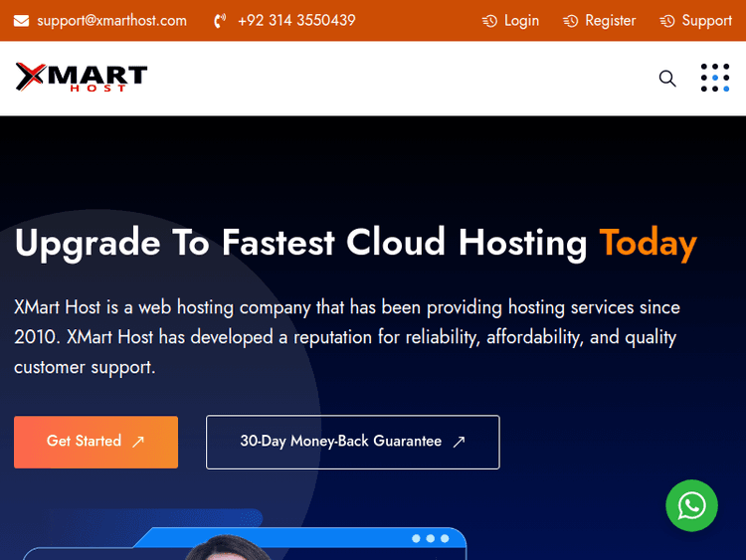Click the envelope icon beside the support email
The height and width of the screenshot is (560, 746).
21,21
